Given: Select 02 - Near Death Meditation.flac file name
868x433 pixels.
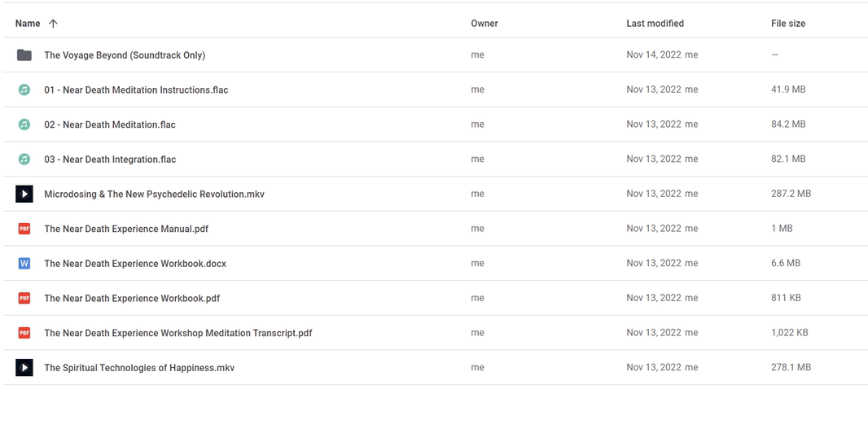Looking at the screenshot, I should coord(110,125).
